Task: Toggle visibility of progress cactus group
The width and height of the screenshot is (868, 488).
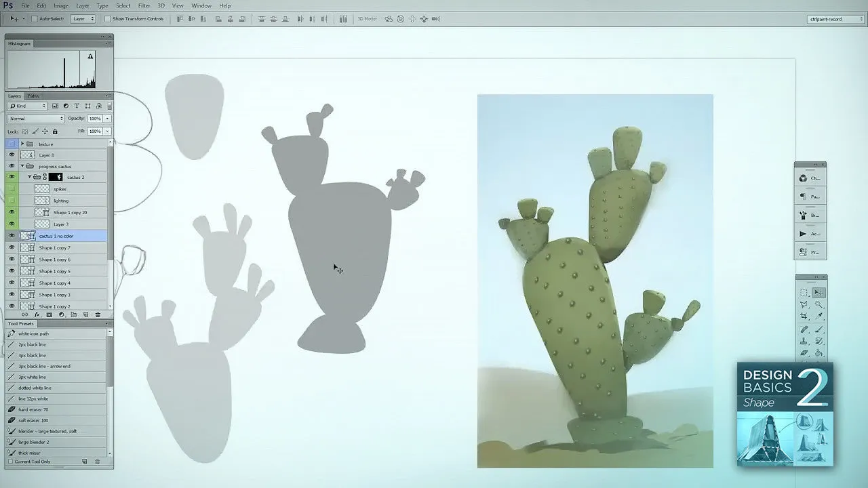Action: coord(12,166)
